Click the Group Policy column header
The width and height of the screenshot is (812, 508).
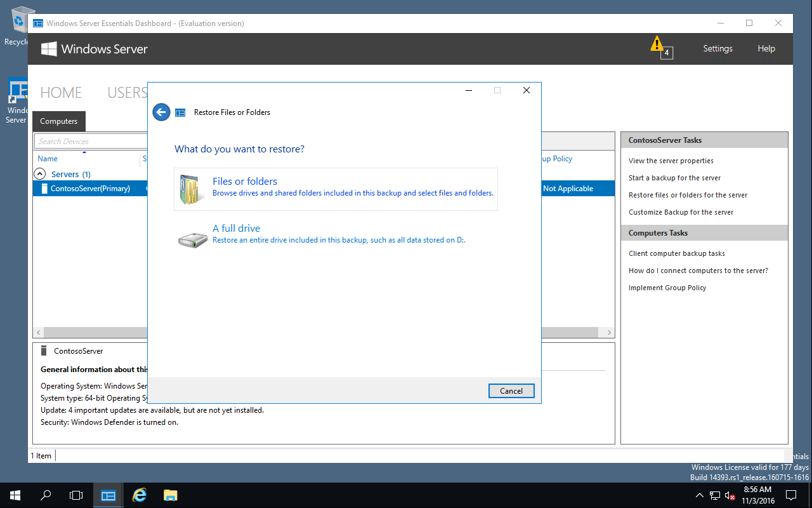(557, 159)
